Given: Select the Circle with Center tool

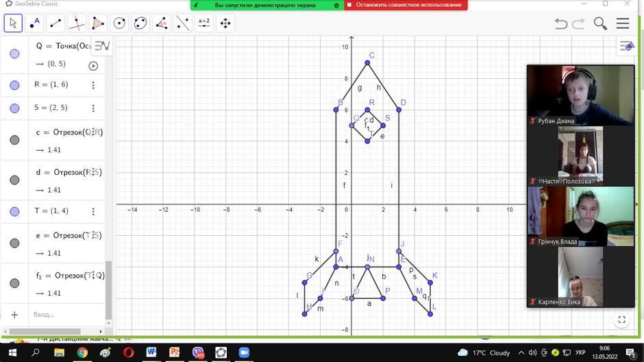Looking at the screenshot, I should tap(119, 23).
